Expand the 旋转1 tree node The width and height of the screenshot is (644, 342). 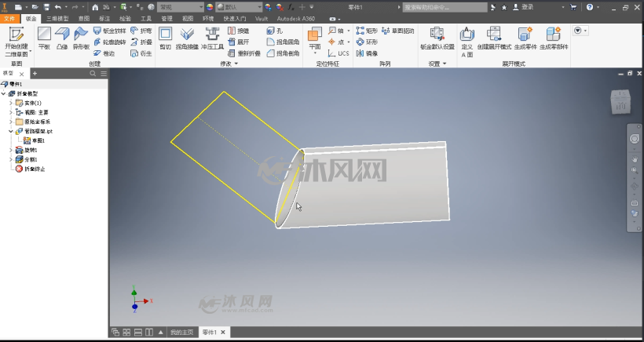(x=11, y=150)
